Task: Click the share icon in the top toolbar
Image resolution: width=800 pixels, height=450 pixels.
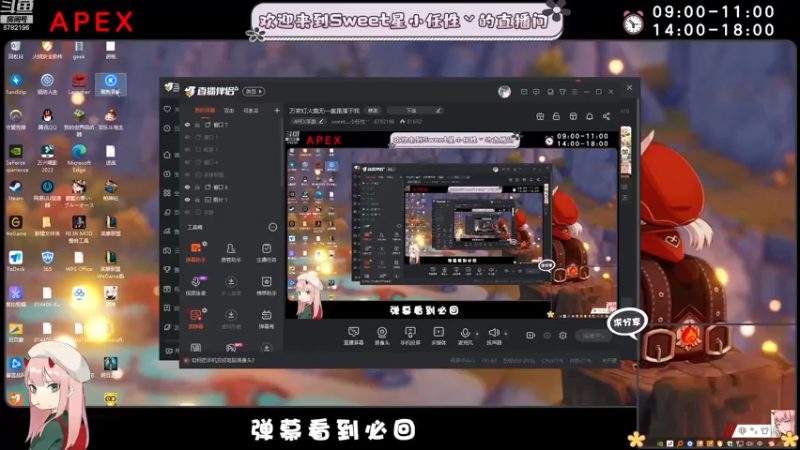Action: [606, 116]
